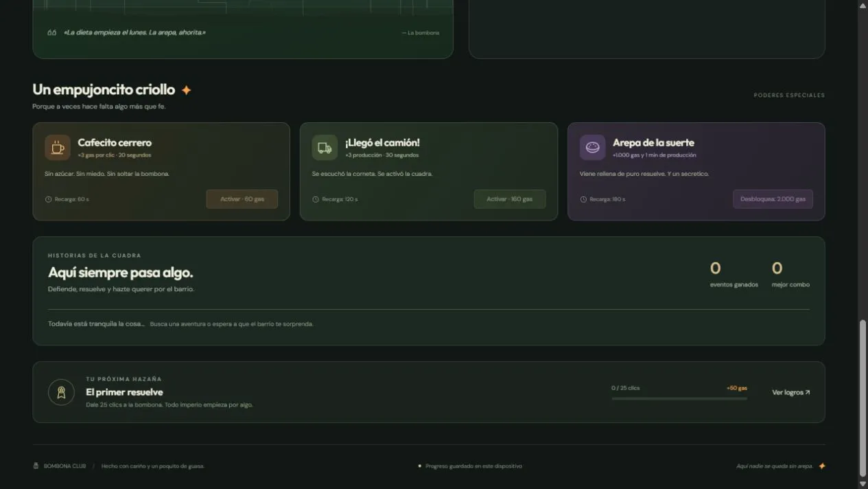Click the page's vertical scrollbar thumb

[863, 398]
